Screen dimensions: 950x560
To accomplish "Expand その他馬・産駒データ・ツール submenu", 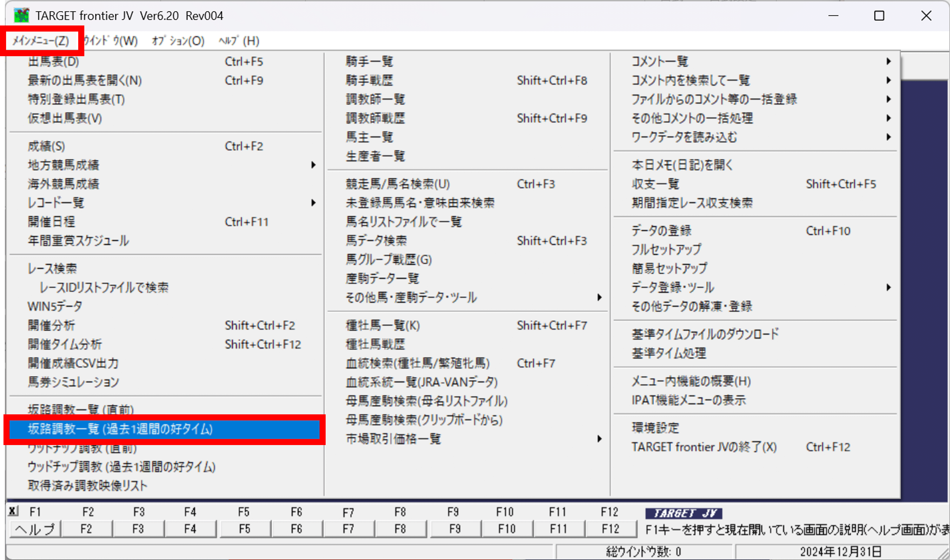I will (467, 297).
